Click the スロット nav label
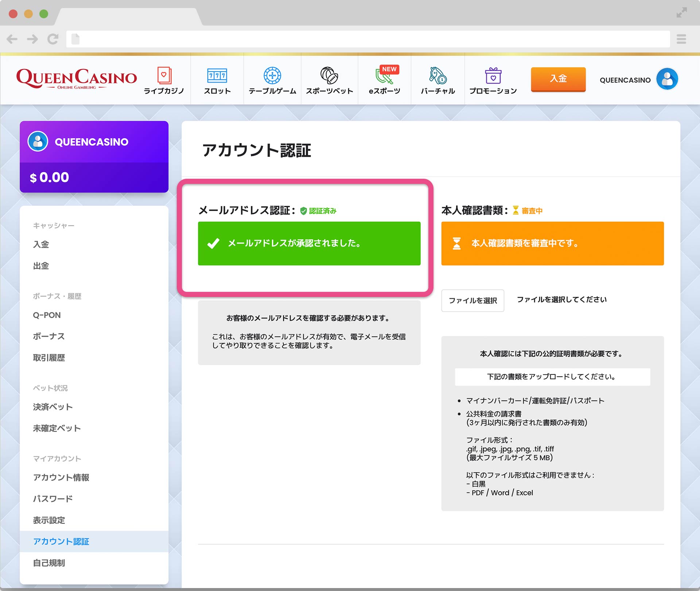Screen dimensions: 700x591 pyautogui.click(x=217, y=91)
